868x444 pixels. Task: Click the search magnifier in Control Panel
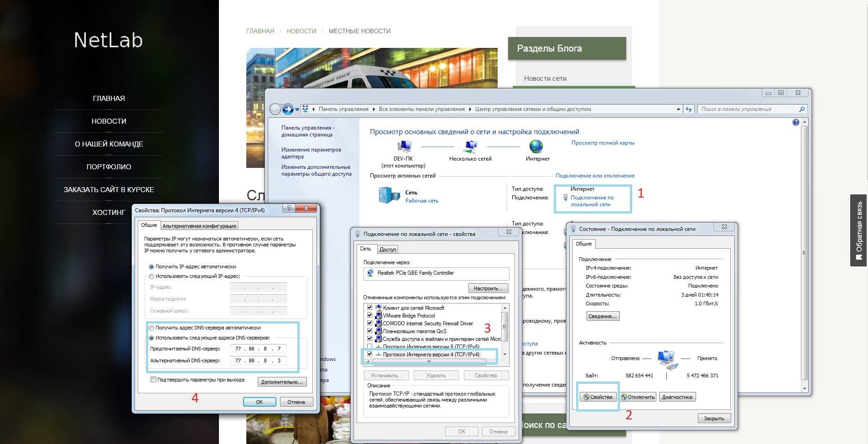[x=802, y=109]
